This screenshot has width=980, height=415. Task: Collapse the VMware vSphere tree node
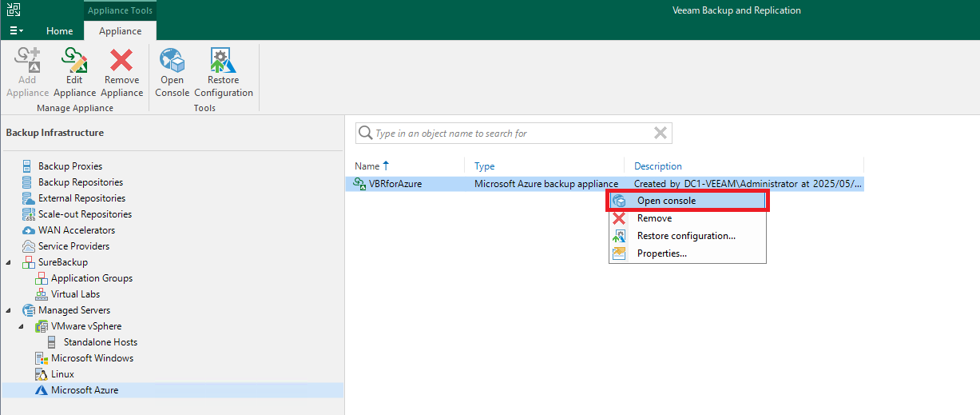click(x=22, y=326)
